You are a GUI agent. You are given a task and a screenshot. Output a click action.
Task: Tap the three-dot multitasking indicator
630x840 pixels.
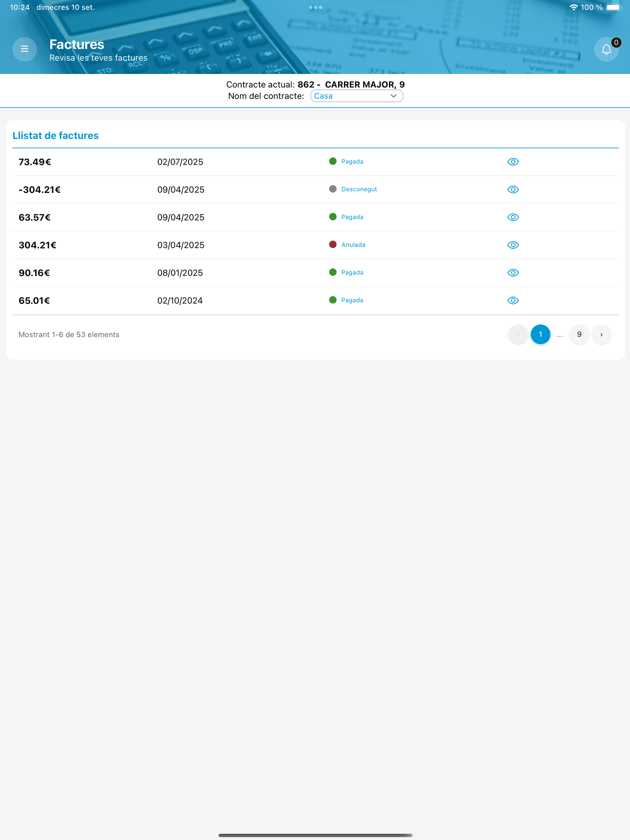pyautogui.click(x=315, y=7)
